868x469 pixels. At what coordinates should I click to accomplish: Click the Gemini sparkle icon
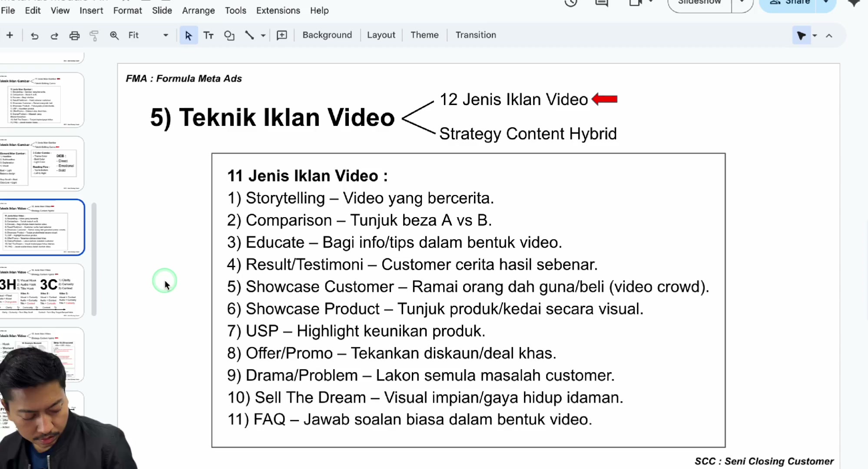[x=854, y=3]
